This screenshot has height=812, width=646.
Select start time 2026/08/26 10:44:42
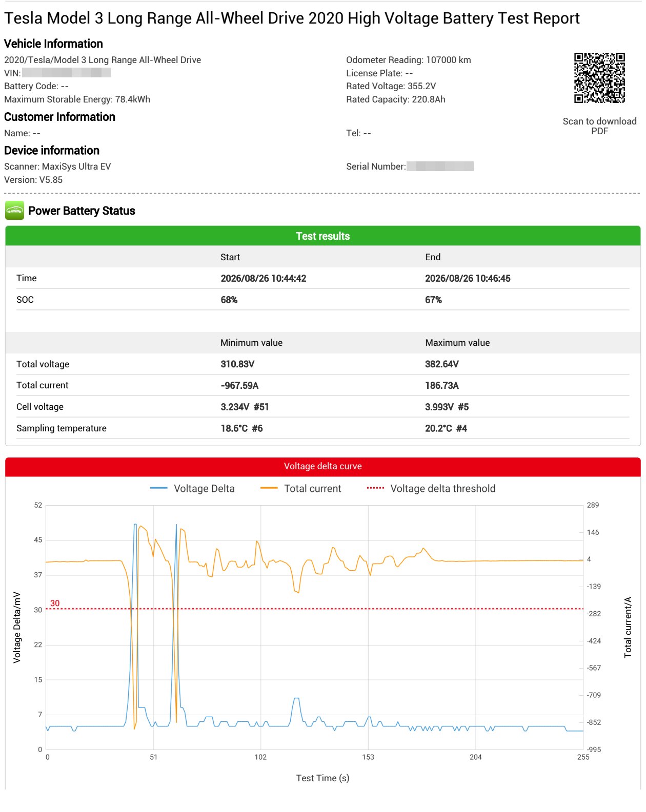pos(264,279)
